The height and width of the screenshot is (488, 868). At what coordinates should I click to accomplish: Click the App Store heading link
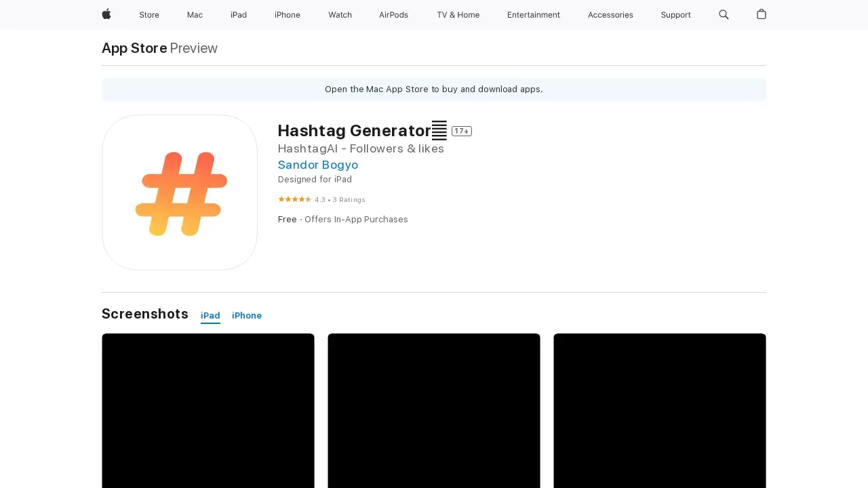click(134, 48)
